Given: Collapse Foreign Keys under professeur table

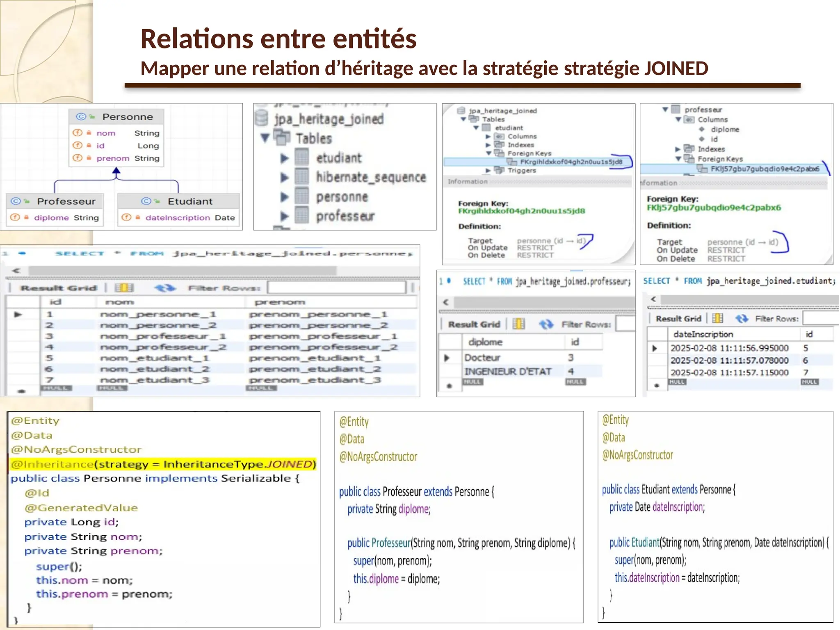Looking at the screenshot, I should click(x=678, y=159).
